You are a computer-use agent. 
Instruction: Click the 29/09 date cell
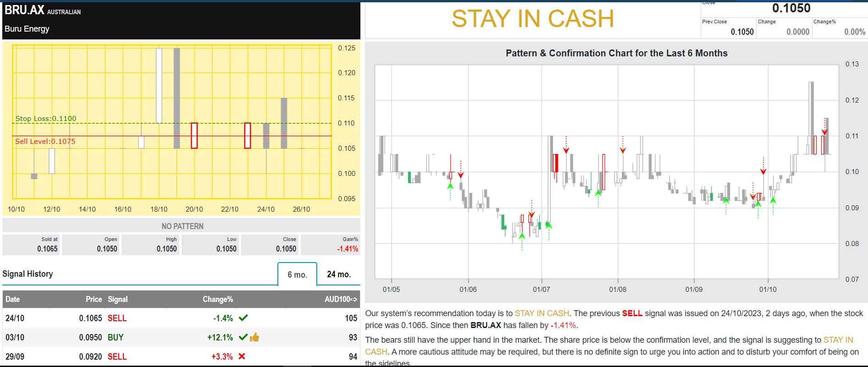coord(15,356)
